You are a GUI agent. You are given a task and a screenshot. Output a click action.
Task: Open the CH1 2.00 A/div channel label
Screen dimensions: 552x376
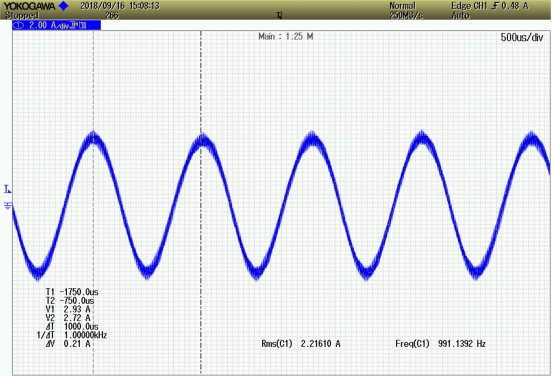pyautogui.click(x=57, y=25)
